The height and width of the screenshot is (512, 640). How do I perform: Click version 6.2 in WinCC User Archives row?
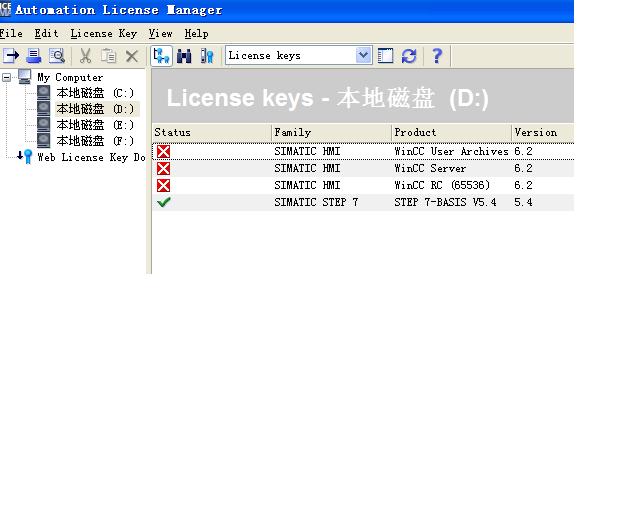[523, 151]
